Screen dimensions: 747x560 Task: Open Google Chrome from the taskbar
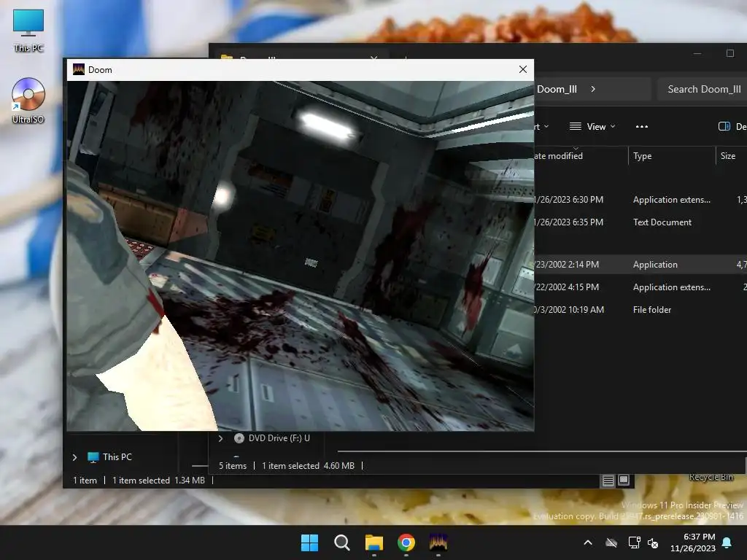coord(406,542)
